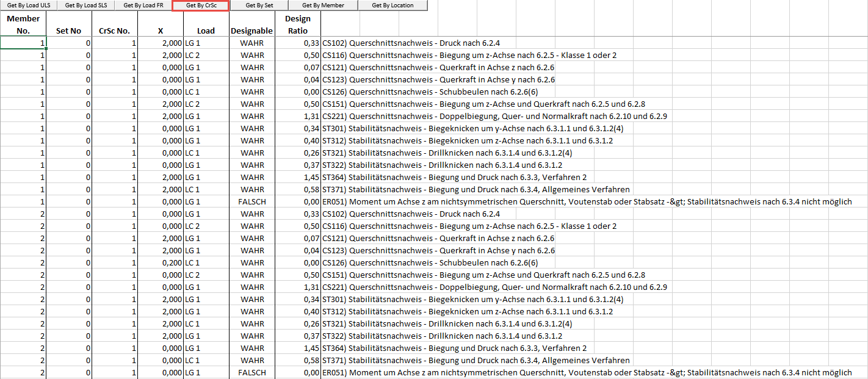Screen dimensions: 868x379
Task: Select the LC 2 load cell in row two
Action: click(206, 55)
